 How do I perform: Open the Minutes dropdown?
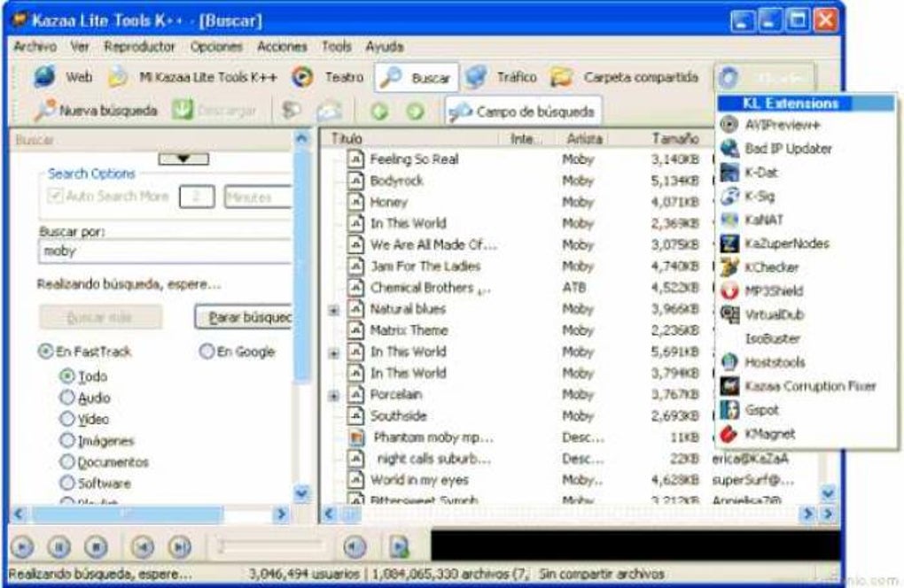click(x=258, y=197)
